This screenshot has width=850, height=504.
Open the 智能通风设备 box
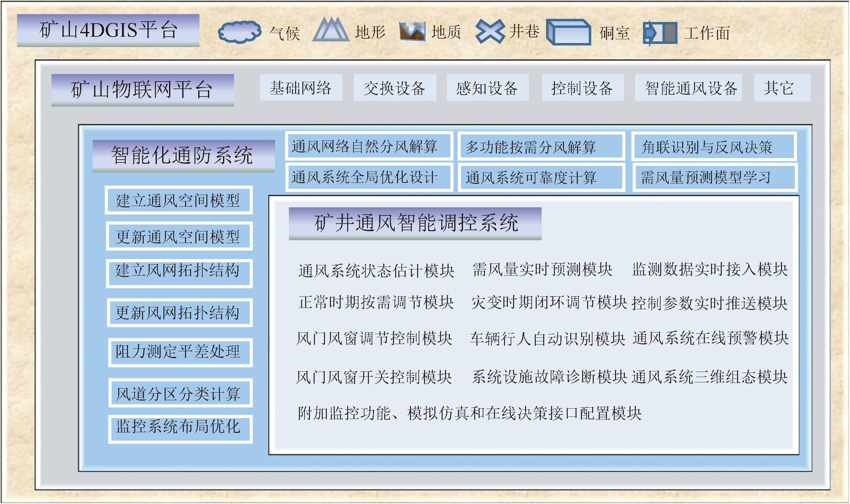tap(688, 88)
